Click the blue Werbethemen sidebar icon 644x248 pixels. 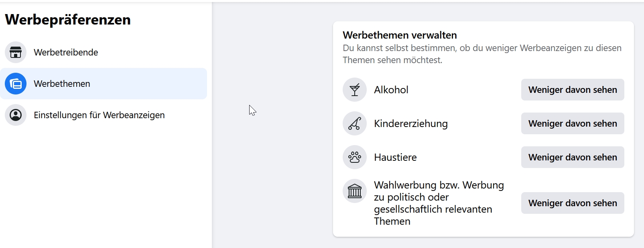coord(16,84)
